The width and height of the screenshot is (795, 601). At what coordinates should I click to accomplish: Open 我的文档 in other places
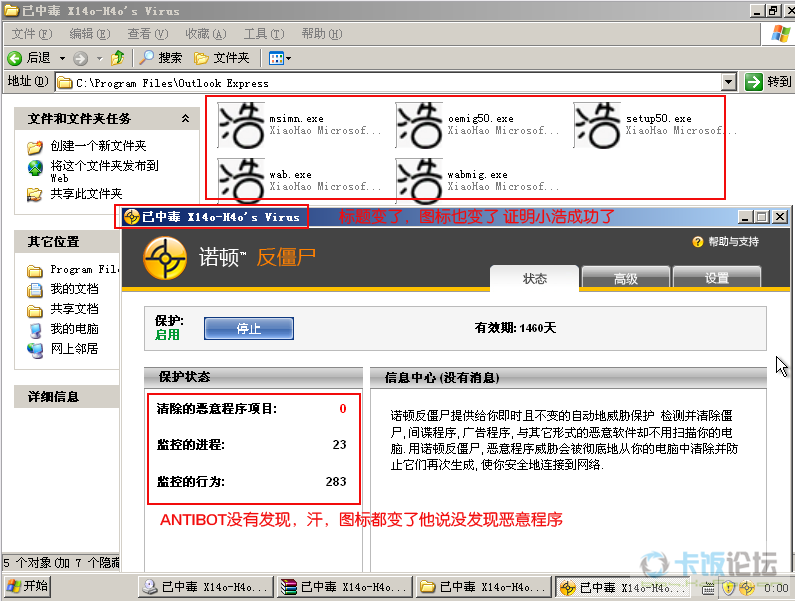[x=74, y=289]
